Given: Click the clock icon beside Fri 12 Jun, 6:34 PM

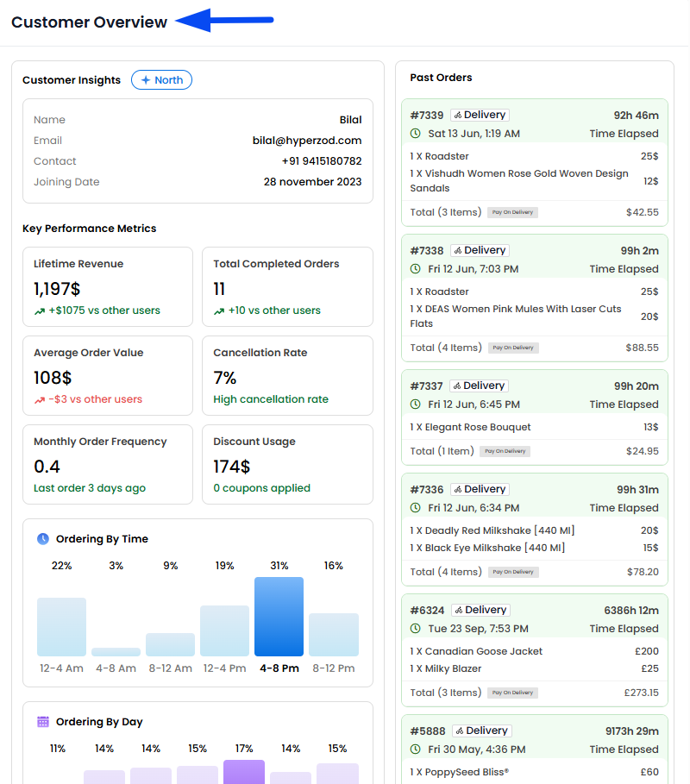Looking at the screenshot, I should [x=416, y=508].
